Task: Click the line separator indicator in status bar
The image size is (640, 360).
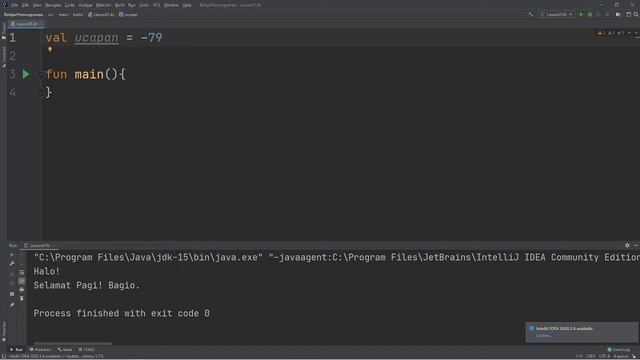Action: click(591, 356)
